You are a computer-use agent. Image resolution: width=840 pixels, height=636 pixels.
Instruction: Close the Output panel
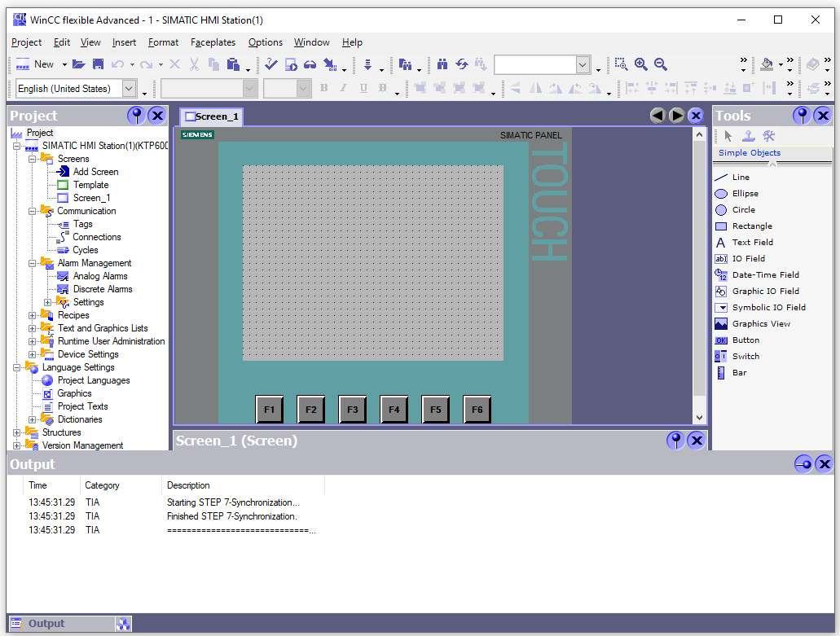pyautogui.click(x=824, y=463)
